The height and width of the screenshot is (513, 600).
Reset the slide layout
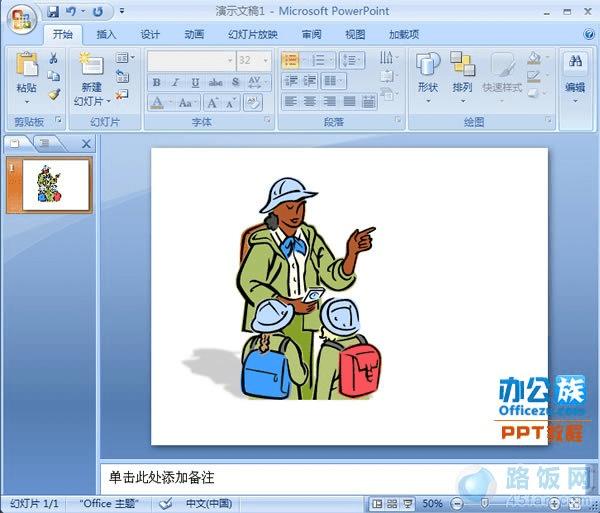(122, 76)
